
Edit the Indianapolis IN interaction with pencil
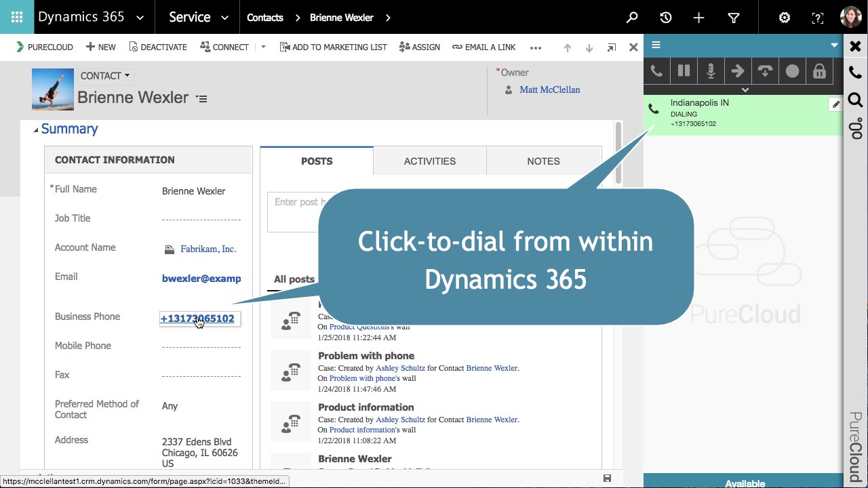[x=835, y=104]
